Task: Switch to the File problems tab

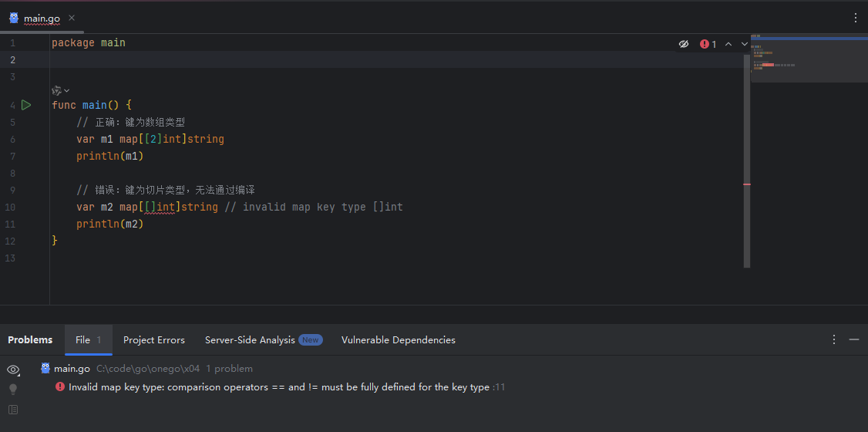Action: (x=89, y=339)
